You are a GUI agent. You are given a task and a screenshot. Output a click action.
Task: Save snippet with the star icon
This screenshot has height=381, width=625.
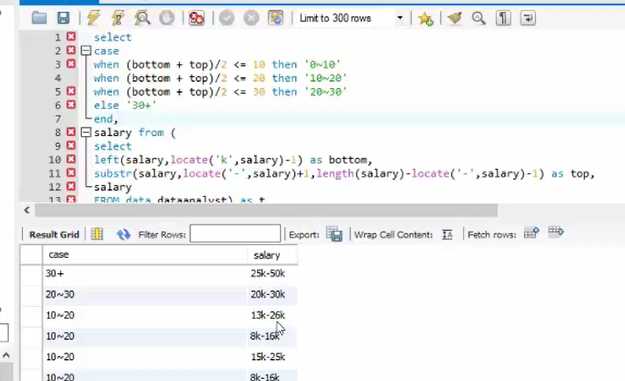(425, 18)
